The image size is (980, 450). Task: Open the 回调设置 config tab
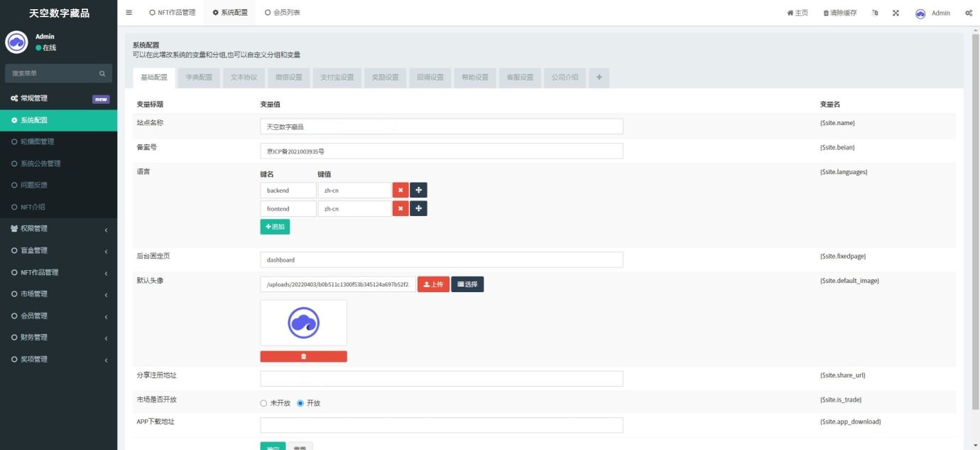[430, 77]
